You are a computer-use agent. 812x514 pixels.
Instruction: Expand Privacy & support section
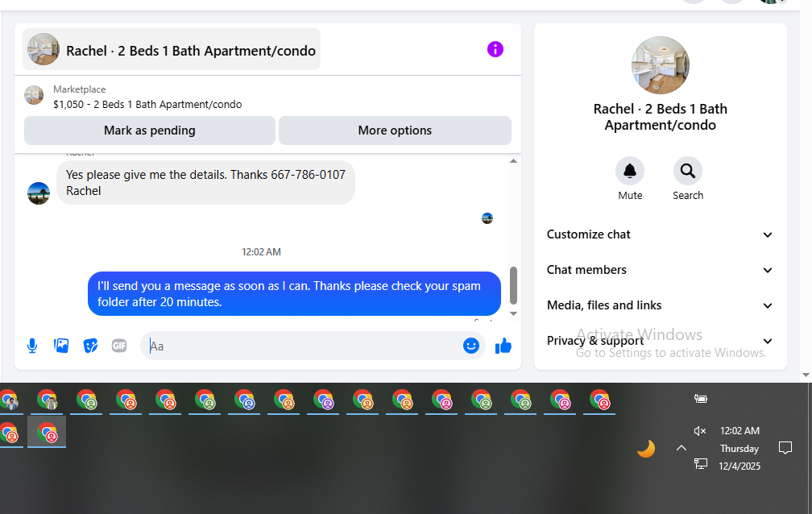660,341
